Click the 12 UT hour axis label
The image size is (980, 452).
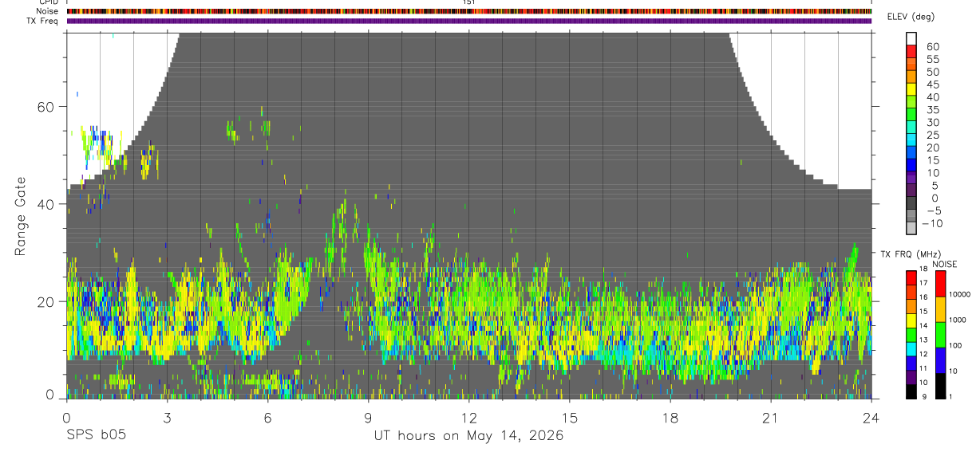coord(468,419)
